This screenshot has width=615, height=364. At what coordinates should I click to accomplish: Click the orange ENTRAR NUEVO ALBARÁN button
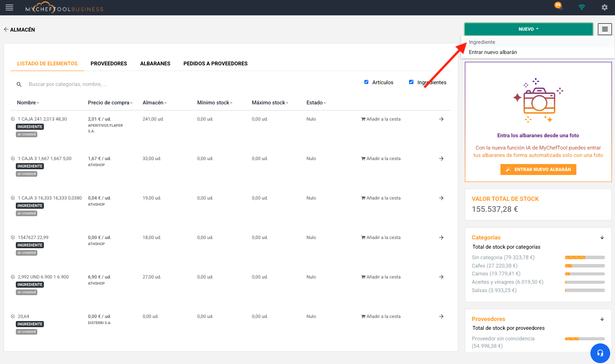(538, 169)
